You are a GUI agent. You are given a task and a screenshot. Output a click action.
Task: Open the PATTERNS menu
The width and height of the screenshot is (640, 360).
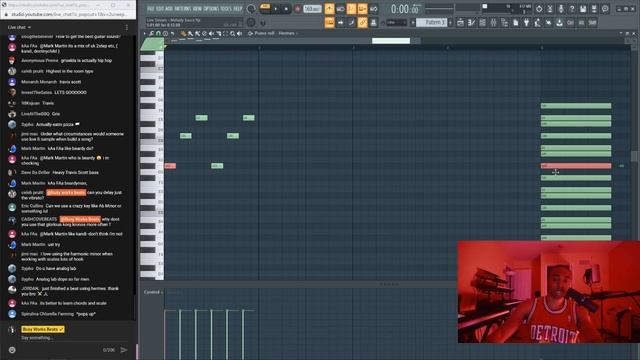(x=182, y=9)
